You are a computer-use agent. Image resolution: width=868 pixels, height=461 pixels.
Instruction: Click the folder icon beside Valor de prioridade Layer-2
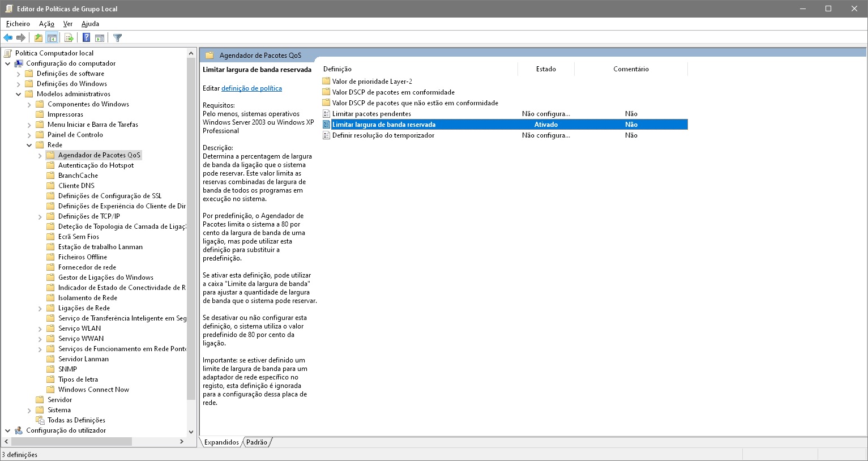(326, 81)
